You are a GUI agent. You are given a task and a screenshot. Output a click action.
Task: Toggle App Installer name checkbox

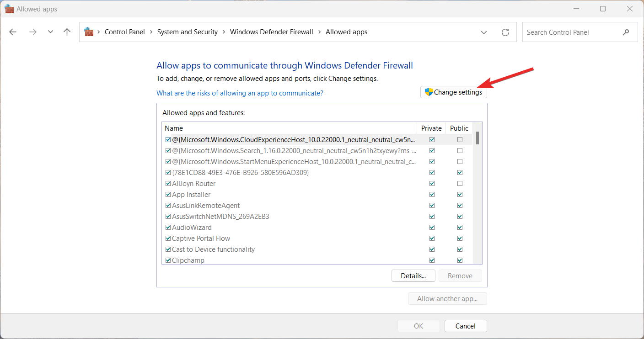(x=168, y=194)
